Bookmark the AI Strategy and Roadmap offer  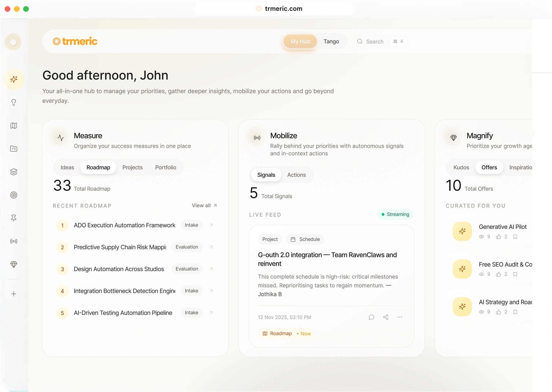515,312
